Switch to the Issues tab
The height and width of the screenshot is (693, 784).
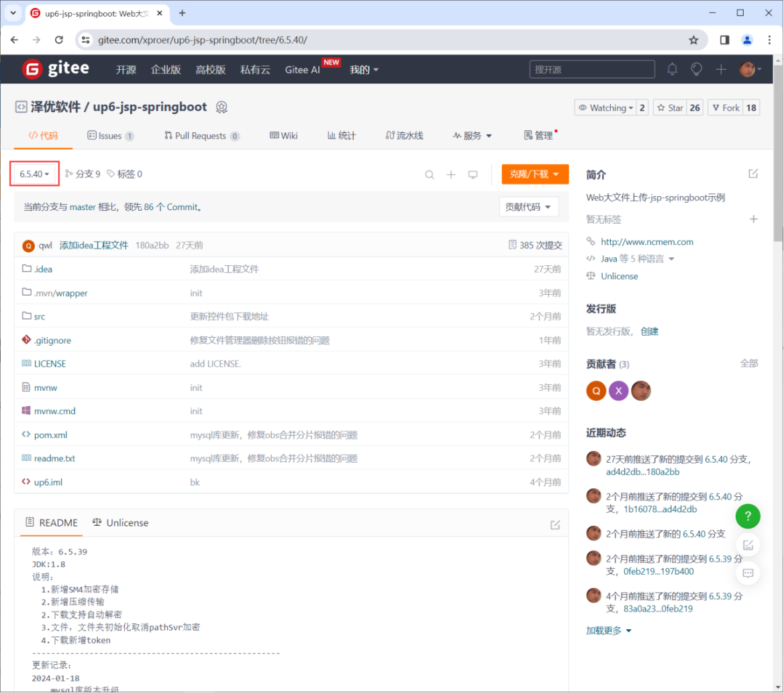[110, 135]
